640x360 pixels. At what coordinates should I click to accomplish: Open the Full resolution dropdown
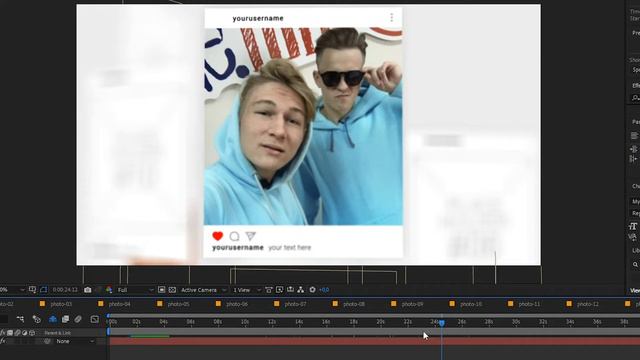click(x=136, y=290)
